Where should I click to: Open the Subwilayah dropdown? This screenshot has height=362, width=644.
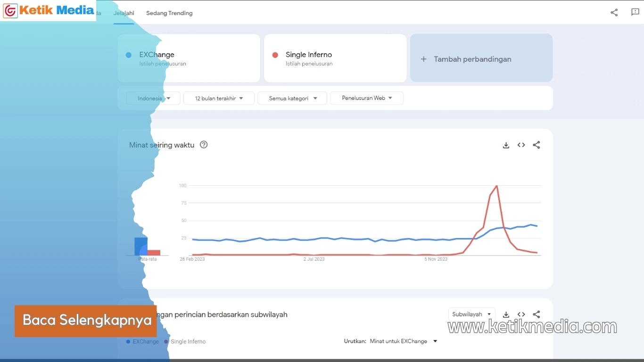coord(471,314)
